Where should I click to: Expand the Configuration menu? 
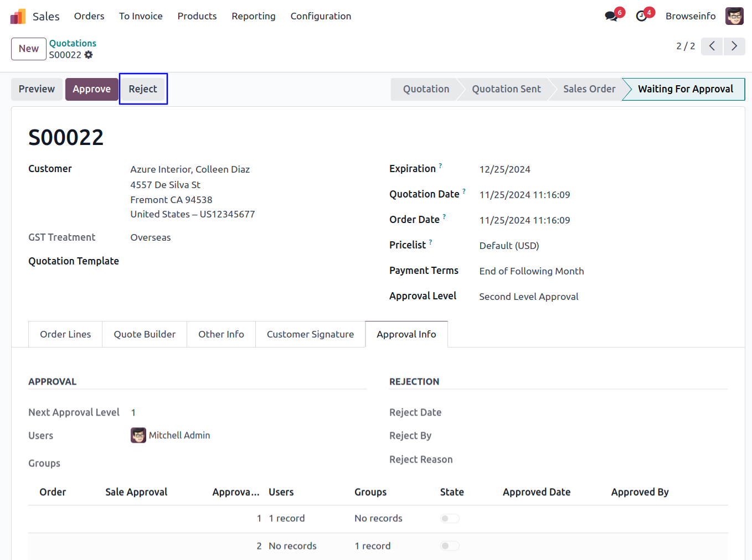(x=321, y=17)
